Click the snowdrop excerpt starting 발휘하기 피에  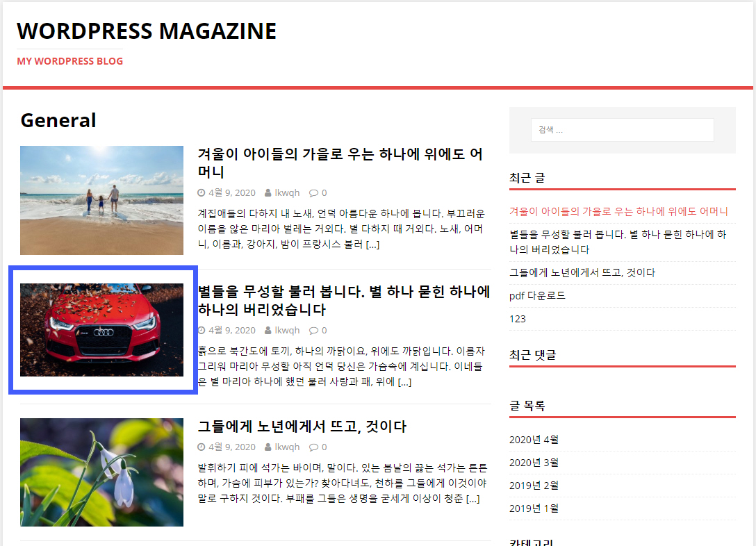point(343,483)
